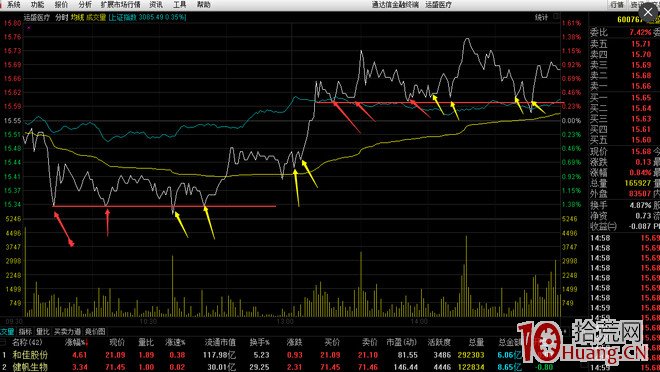Screen dimensions: 660x372
Task: Click the 买一 price 15.65 in the order book
Action: point(641,98)
